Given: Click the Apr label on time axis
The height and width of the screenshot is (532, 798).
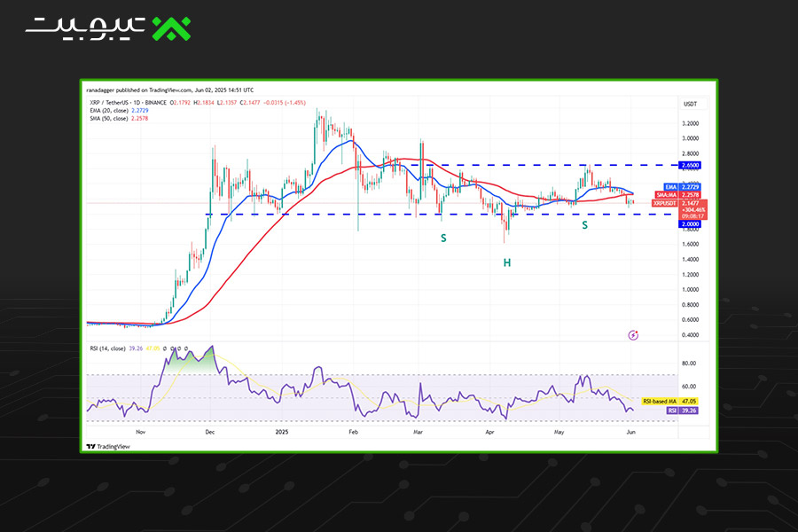Looking at the screenshot, I should [x=489, y=432].
